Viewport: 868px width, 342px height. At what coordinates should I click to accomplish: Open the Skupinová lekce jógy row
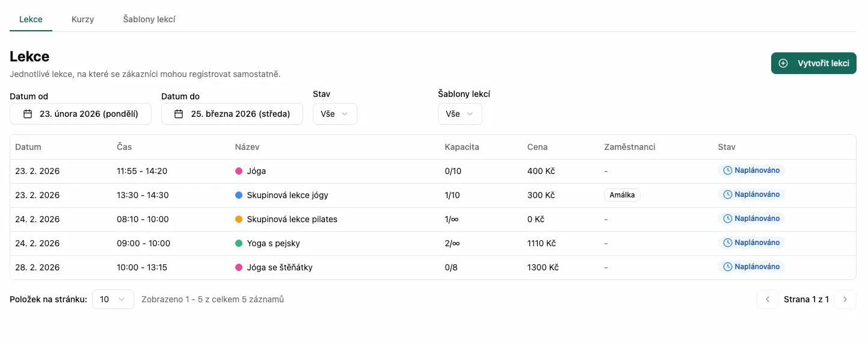point(288,195)
